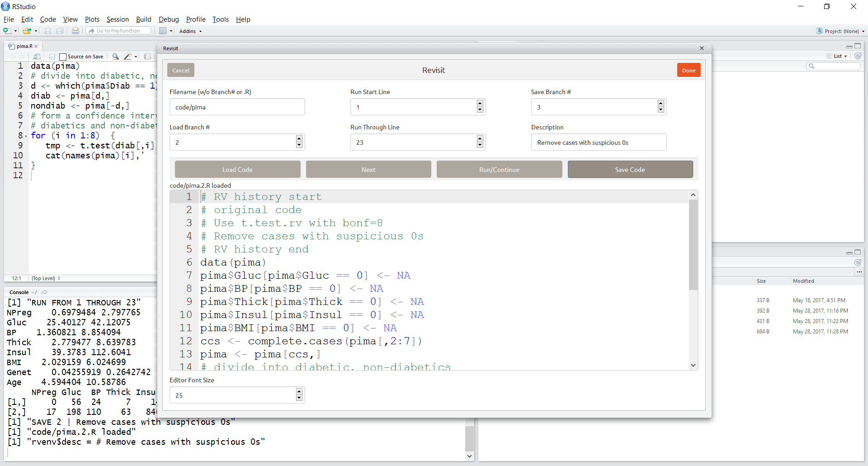Click the code tools magic wand icon
The image size is (868, 466).
point(128,57)
